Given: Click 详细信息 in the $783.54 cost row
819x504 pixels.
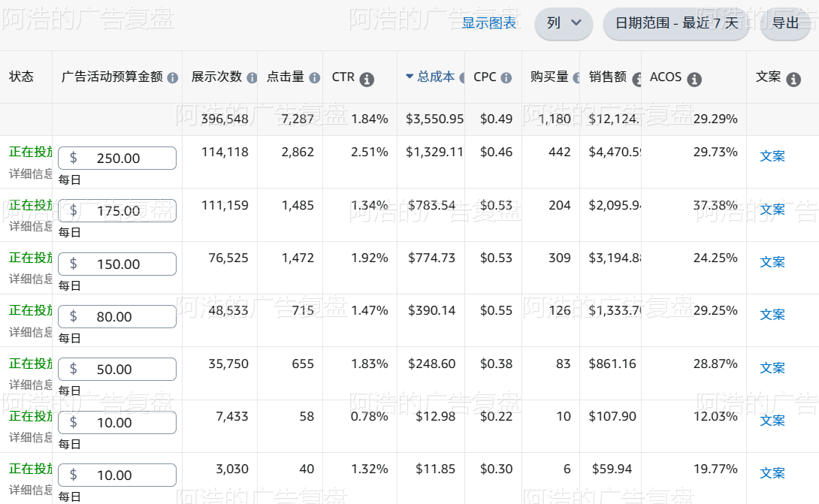Looking at the screenshot, I should pos(30,227).
